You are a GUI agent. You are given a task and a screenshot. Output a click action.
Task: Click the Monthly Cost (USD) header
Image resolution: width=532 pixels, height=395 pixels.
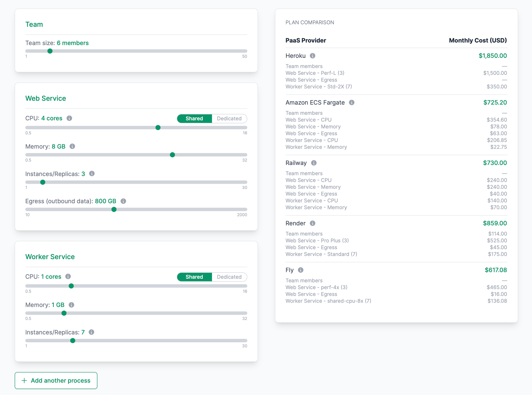click(478, 40)
